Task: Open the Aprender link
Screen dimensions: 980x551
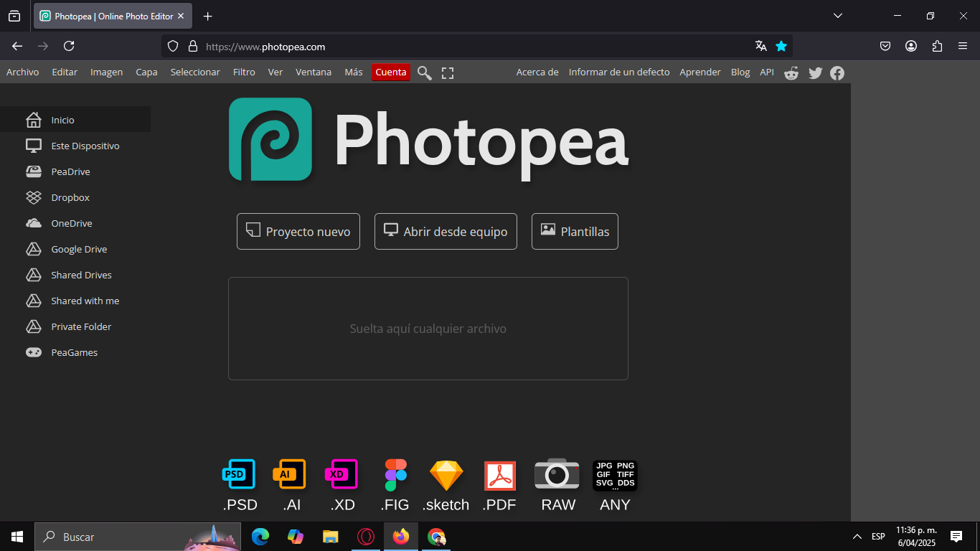Action: click(700, 72)
